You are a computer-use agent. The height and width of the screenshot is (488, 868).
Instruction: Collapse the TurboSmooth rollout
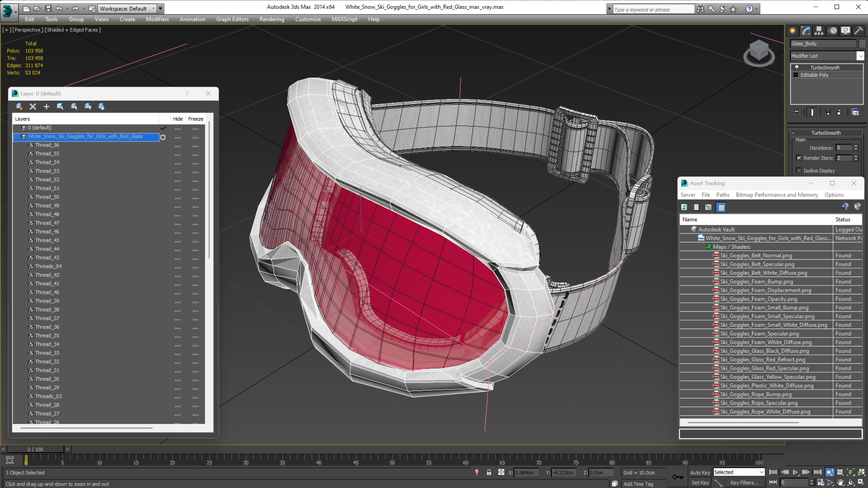793,133
